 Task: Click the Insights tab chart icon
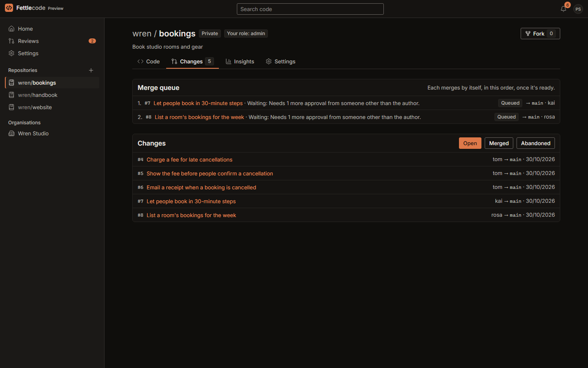tap(229, 61)
